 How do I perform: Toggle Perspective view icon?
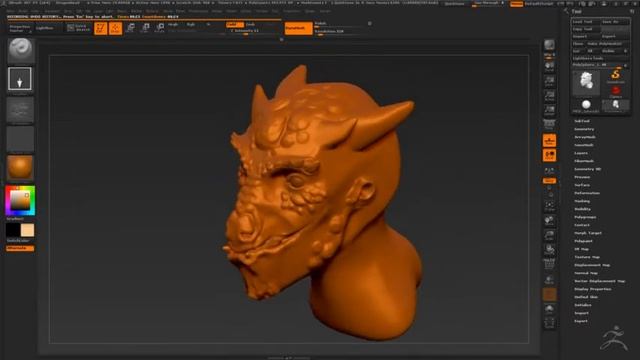click(549, 124)
